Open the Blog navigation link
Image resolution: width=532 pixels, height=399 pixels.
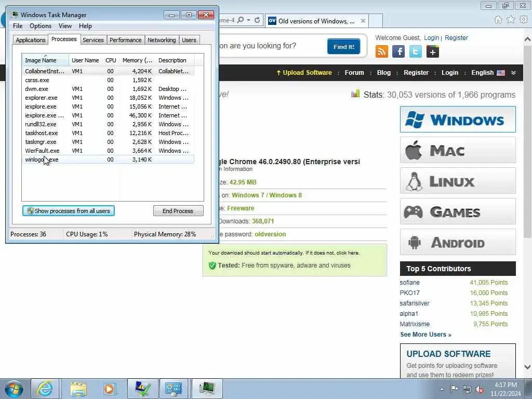coord(384,73)
